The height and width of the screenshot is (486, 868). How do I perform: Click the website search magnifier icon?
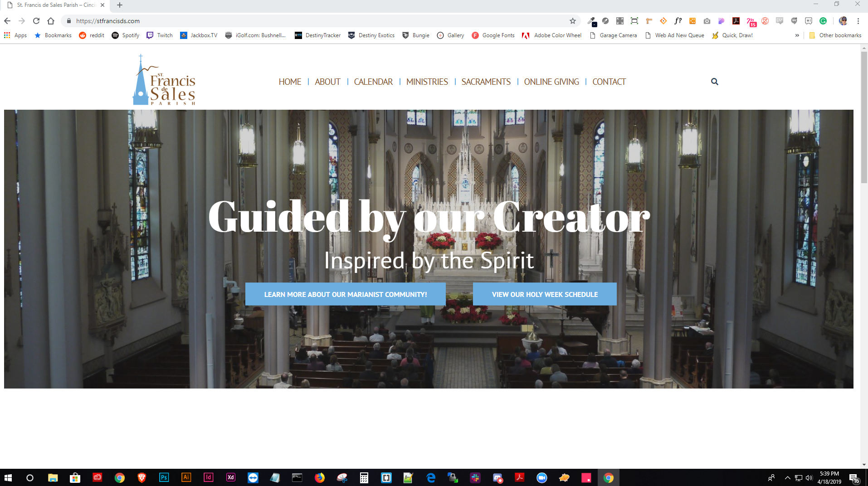pos(714,82)
